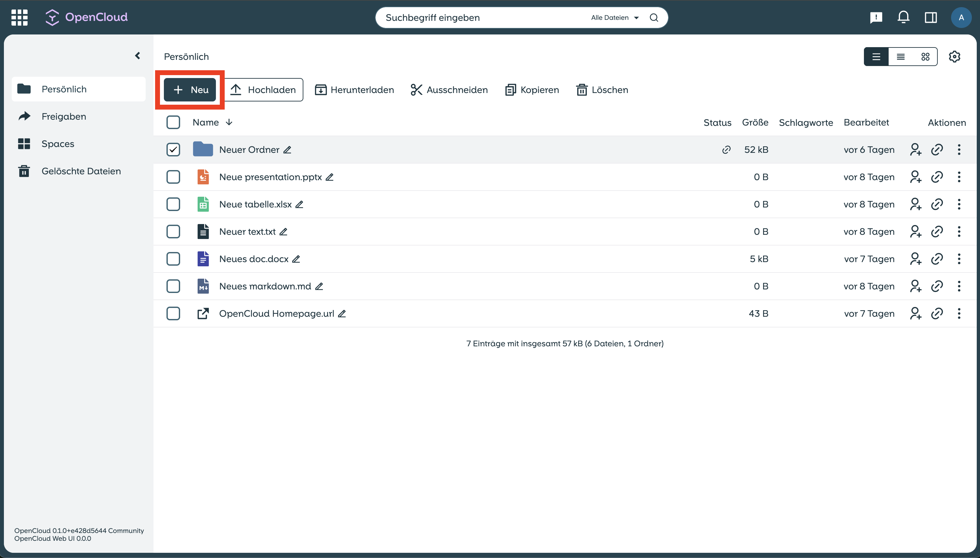
Task: Open more actions for Neuer text.txt
Action: click(959, 232)
